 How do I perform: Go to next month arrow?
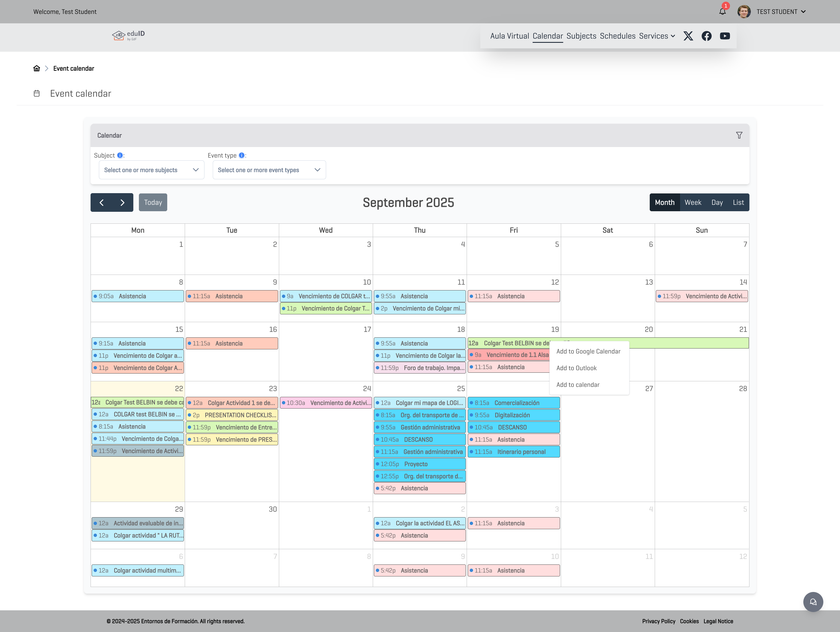[122, 203]
